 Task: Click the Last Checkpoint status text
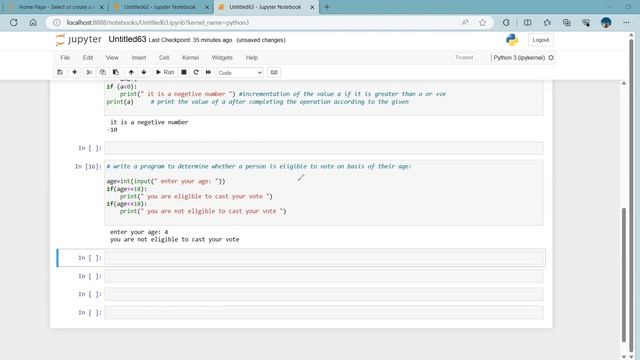coord(190,40)
